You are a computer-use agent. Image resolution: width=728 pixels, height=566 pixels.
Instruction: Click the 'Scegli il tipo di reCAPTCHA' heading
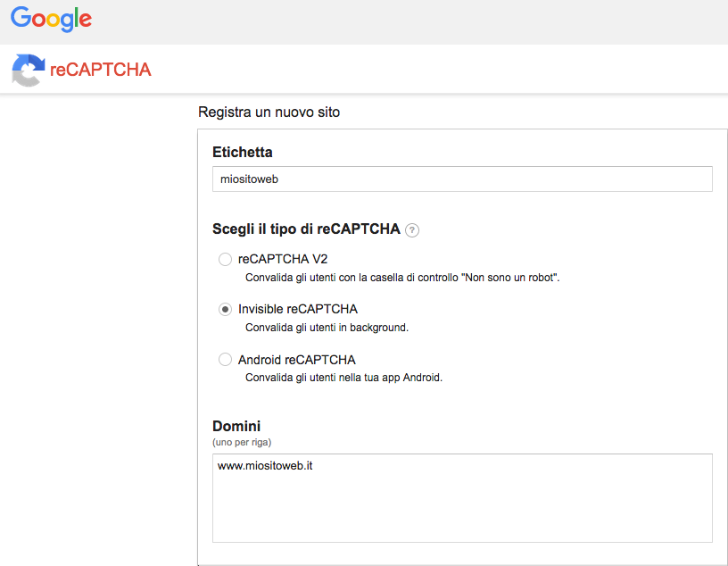coord(306,229)
